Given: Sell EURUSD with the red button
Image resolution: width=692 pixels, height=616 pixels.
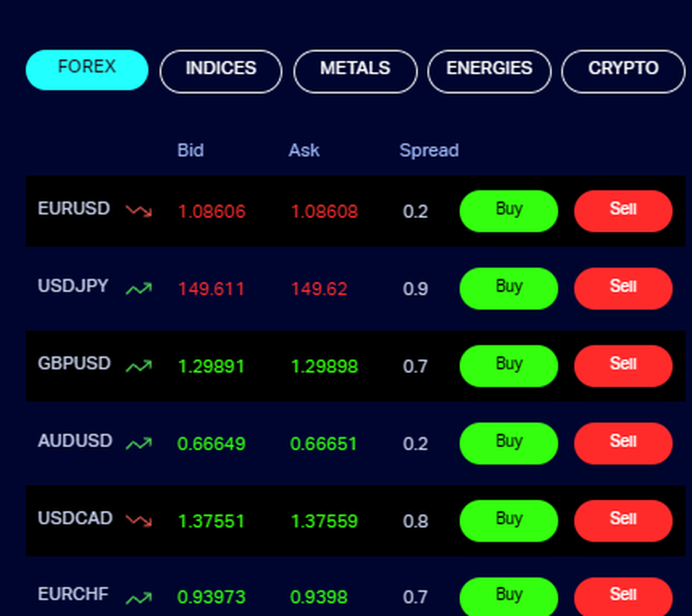Looking at the screenshot, I should [x=622, y=211].
